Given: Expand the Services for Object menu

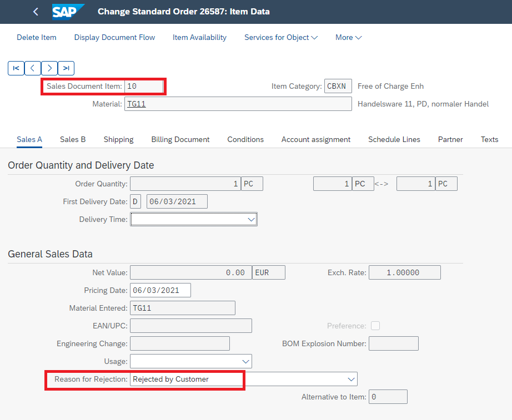Looking at the screenshot, I should click(281, 38).
